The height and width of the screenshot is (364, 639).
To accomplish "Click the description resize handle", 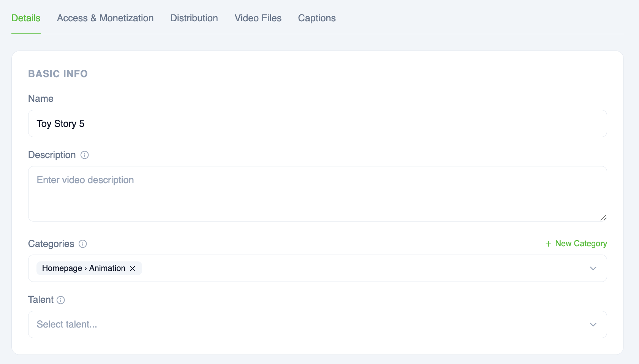I will 603,218.
